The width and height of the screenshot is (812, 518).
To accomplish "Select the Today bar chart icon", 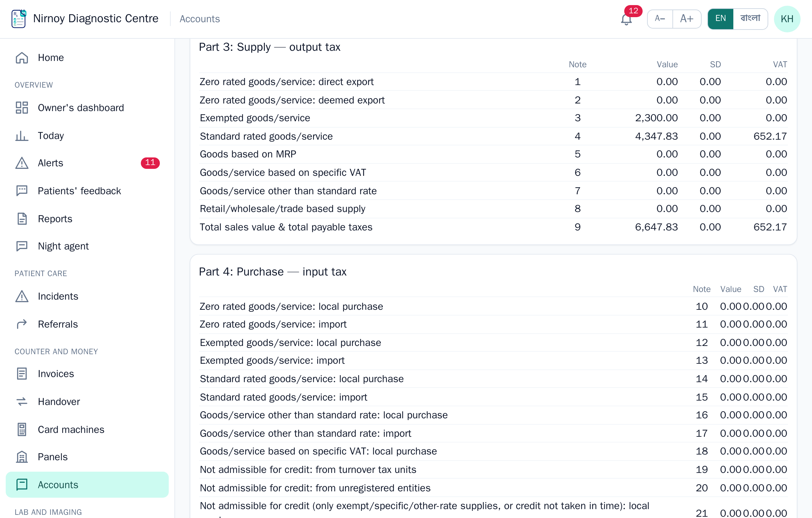I will pos(22,136).
